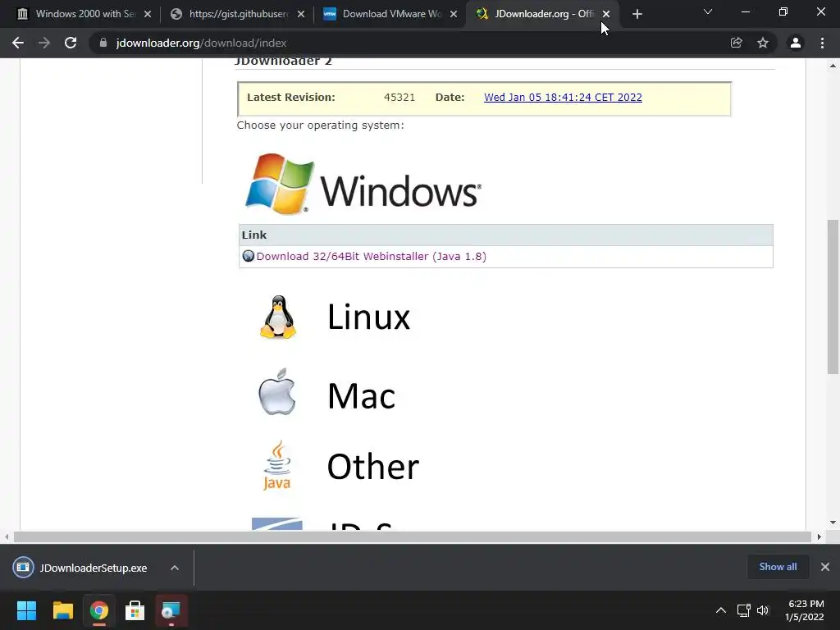Select the JDownloader.org tab
The image size is (840, 630).
pyautogui.click(x=542, y=14)
